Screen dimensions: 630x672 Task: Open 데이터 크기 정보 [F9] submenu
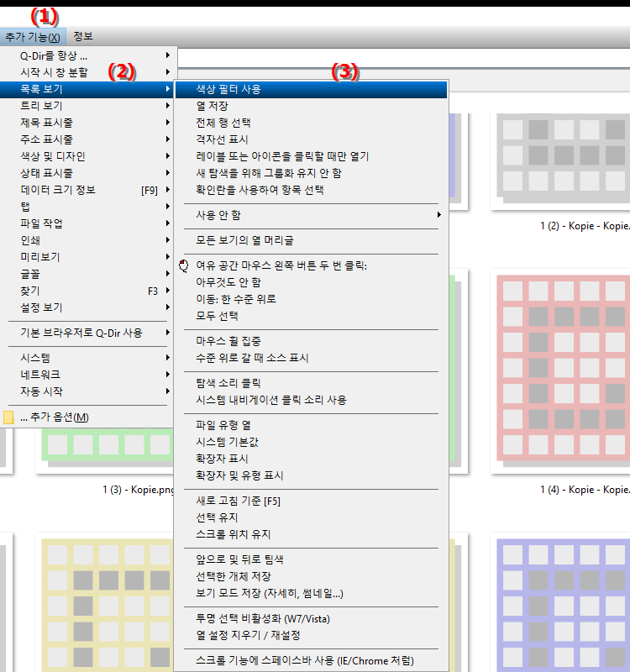(88, 190)
